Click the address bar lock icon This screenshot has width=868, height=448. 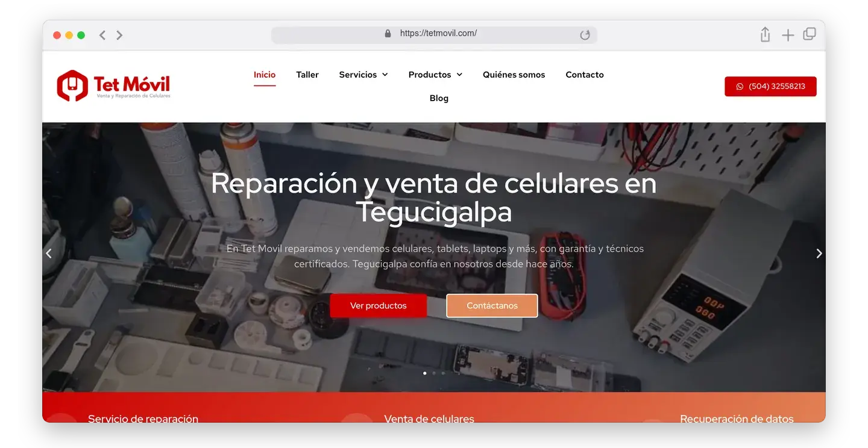click(x=388, y=34)
